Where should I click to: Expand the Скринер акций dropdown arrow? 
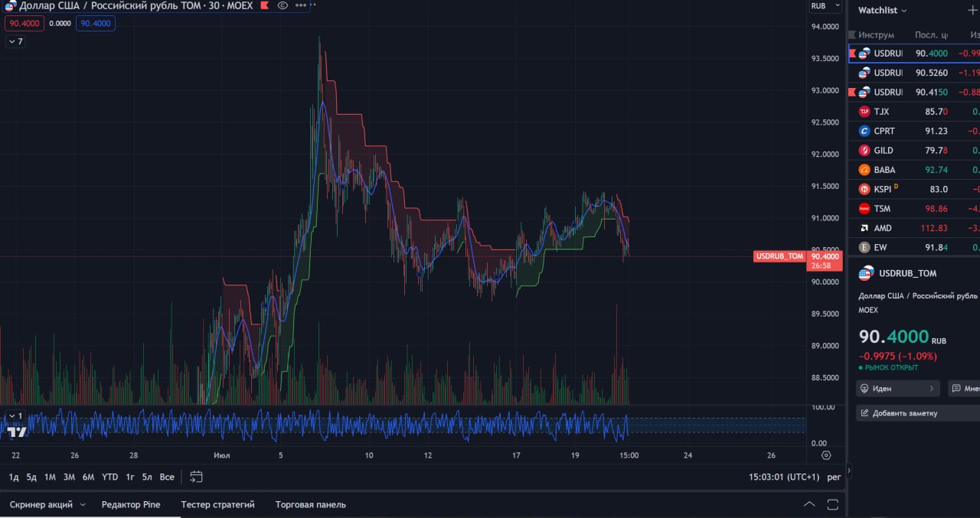83,504
